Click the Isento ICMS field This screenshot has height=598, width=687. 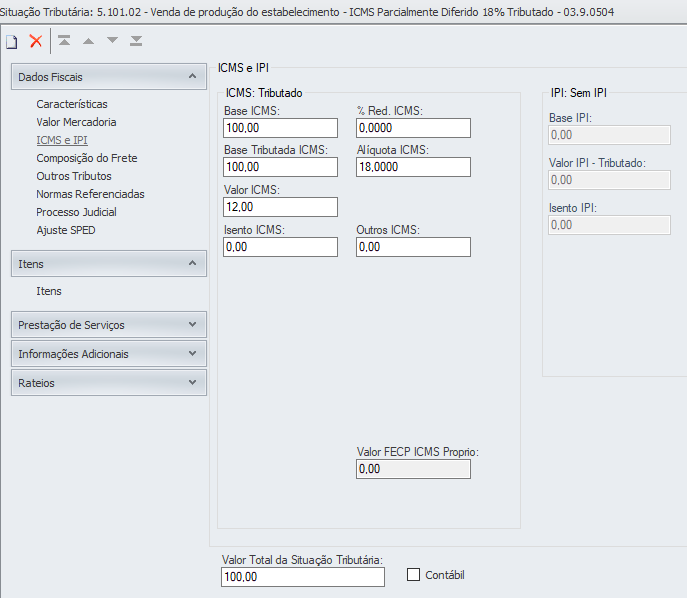(280, 247)
